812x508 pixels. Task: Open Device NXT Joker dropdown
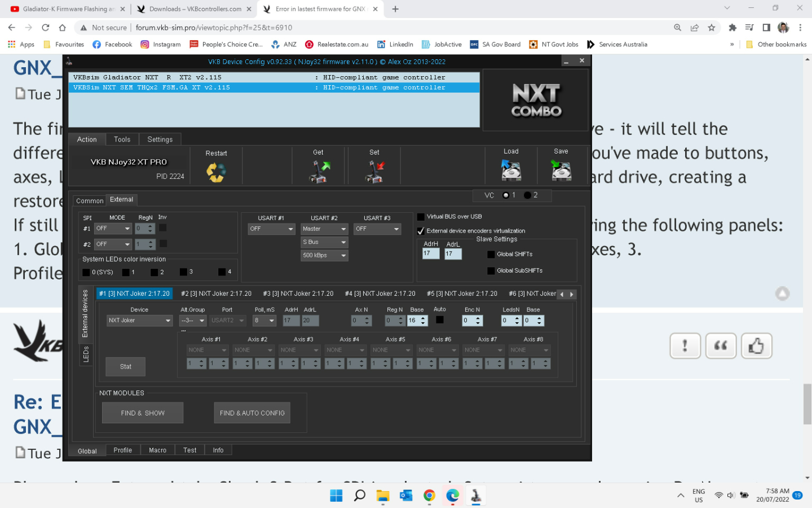(x=140, y=321)
